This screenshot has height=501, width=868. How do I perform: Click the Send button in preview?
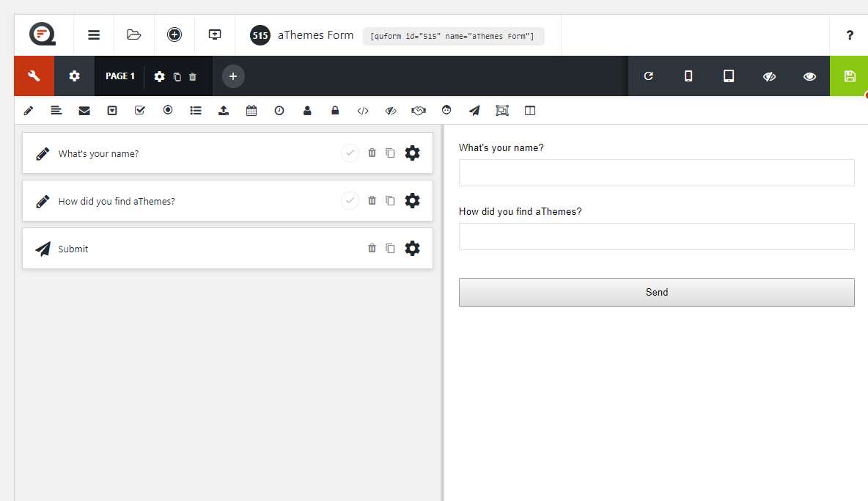click(x=657, y=292)
